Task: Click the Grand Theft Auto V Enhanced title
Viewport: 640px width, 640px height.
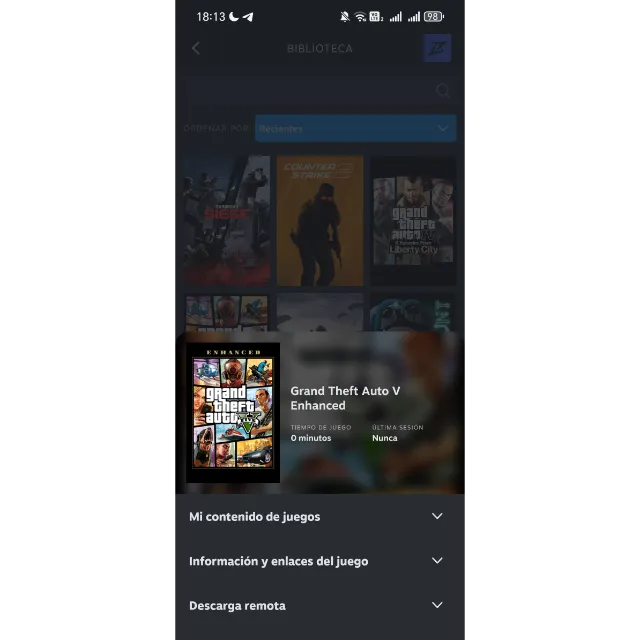Action: pos(345,398)
